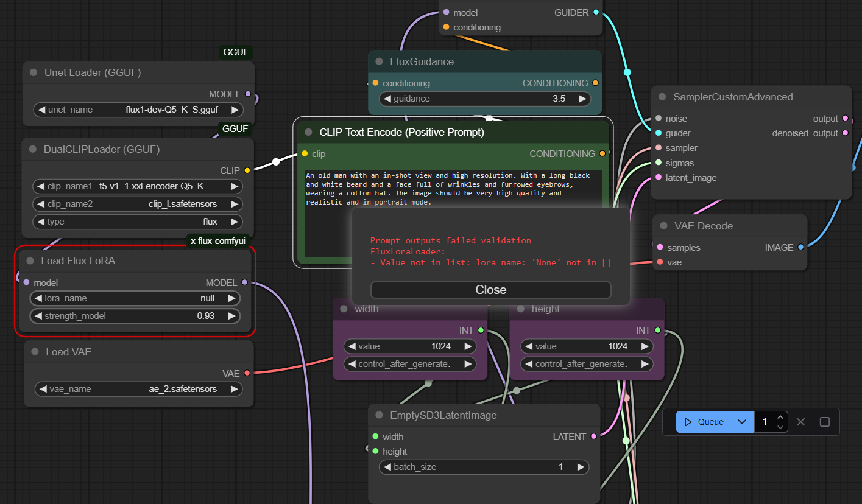The width and height of the screenshot is (862, 504).
Task: Collapse the Load Flux LoRA node dot
Action: pos(30,261)
